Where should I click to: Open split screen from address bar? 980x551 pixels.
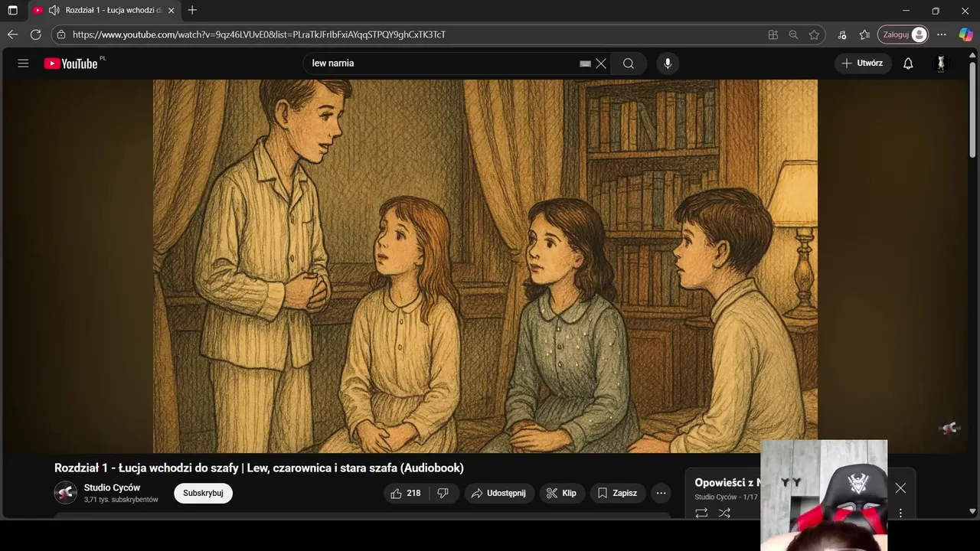pos(773,34)
